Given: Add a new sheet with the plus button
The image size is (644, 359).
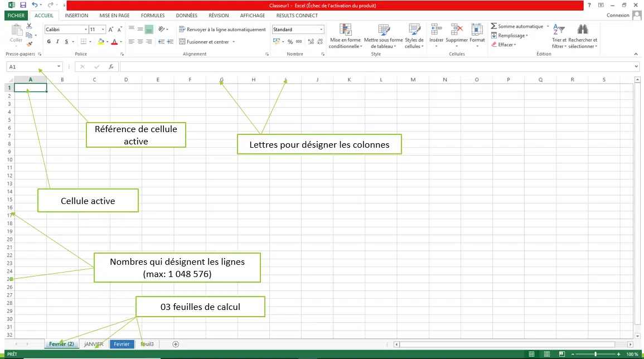Looking at the screenshot, I should point(176,344).
